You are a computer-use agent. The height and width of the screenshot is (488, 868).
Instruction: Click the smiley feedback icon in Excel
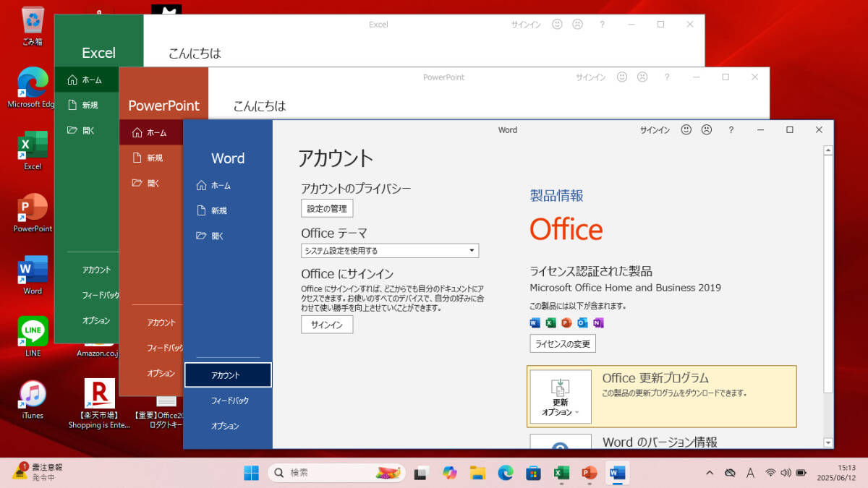557,24
